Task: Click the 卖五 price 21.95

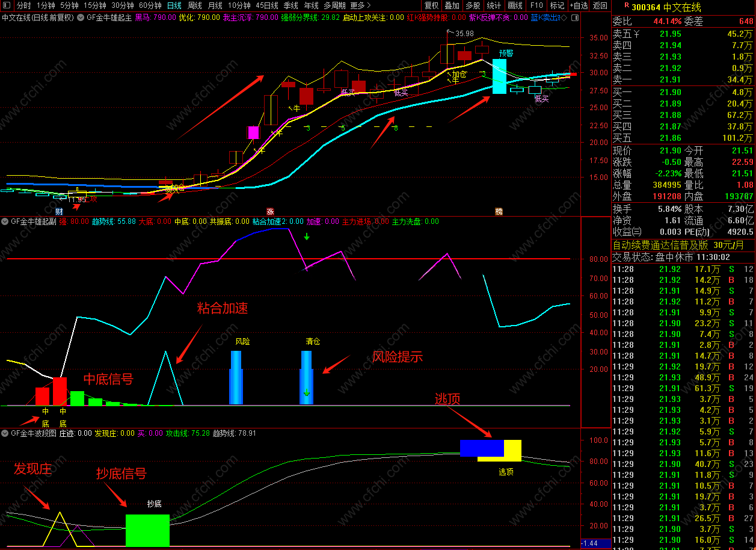Action: [x=671, y=34]
